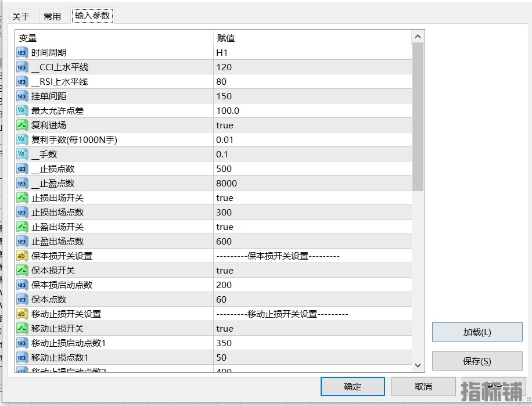Click the vertical scrollbar thumb
Screen dimensions: 532x406
coord(418,116)
